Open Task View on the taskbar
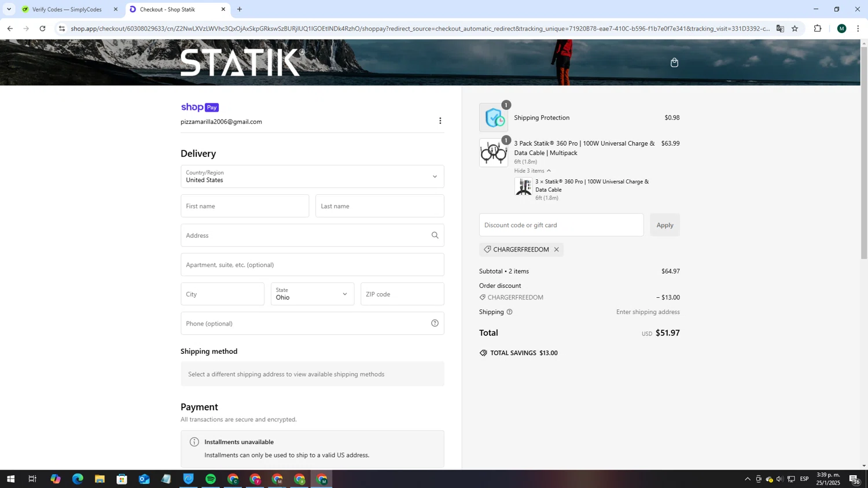 32,479
